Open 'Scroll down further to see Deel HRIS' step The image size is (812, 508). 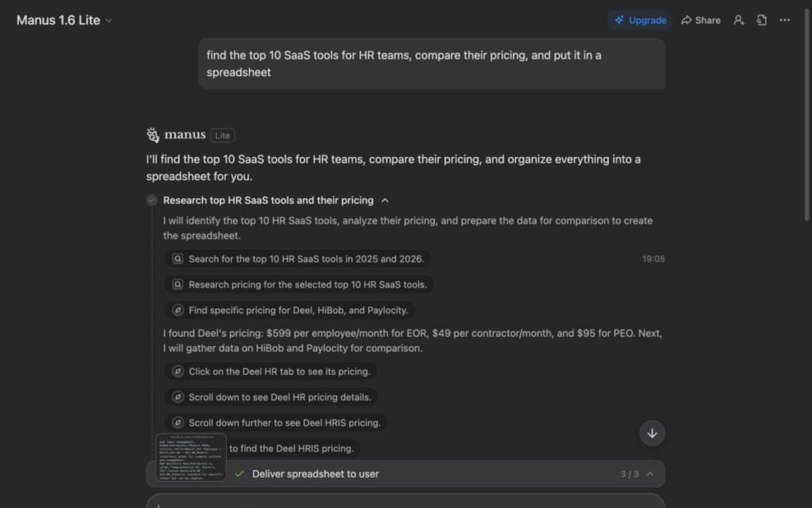coord(276,422)
